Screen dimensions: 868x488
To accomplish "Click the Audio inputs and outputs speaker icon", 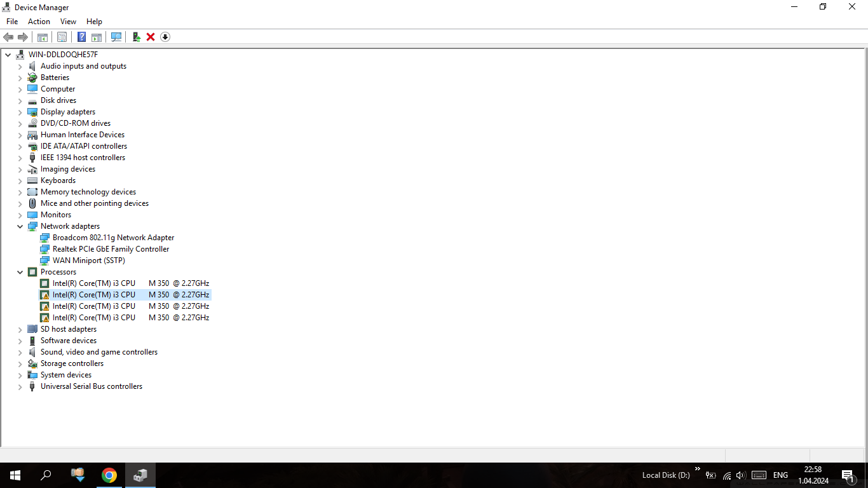I will (32, 66).
